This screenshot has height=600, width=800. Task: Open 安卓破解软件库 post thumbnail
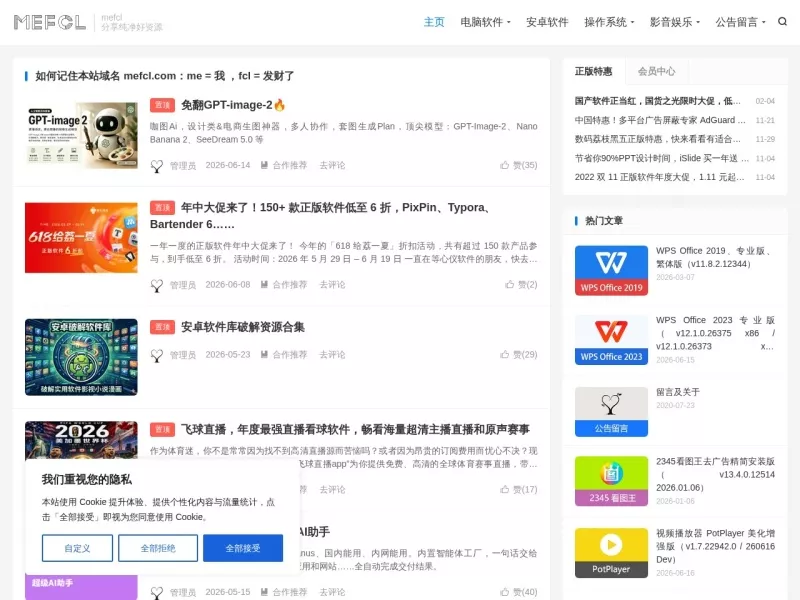[81, 357]
